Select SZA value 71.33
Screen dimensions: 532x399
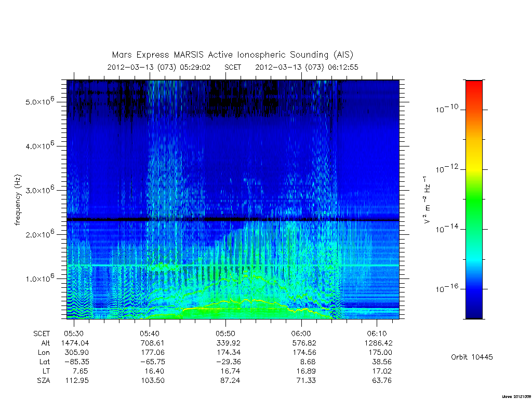click(x=306, y=381)
